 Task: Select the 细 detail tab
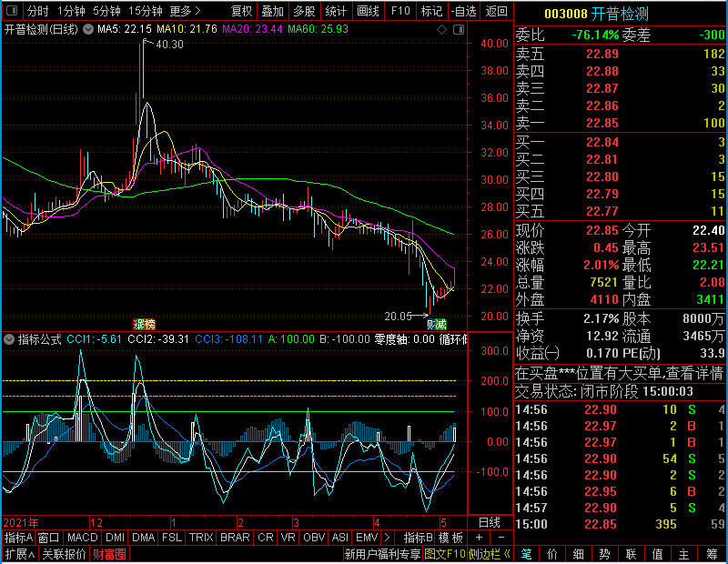tap(578, 554)
